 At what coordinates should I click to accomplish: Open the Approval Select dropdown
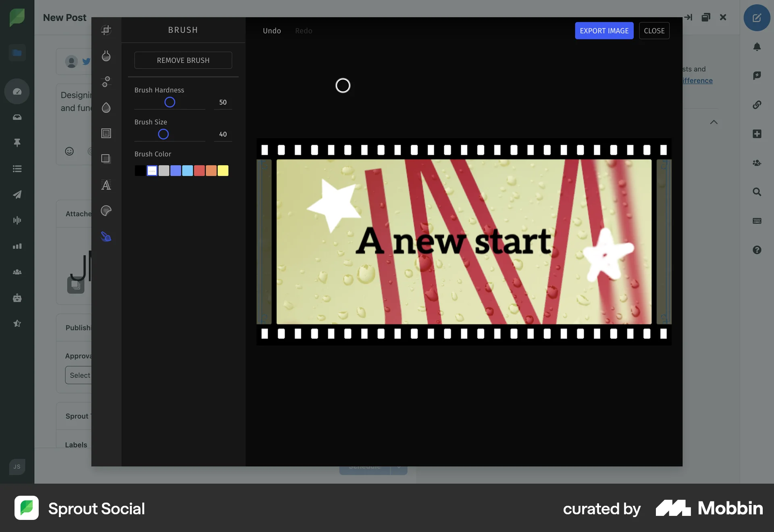[80, 375]
